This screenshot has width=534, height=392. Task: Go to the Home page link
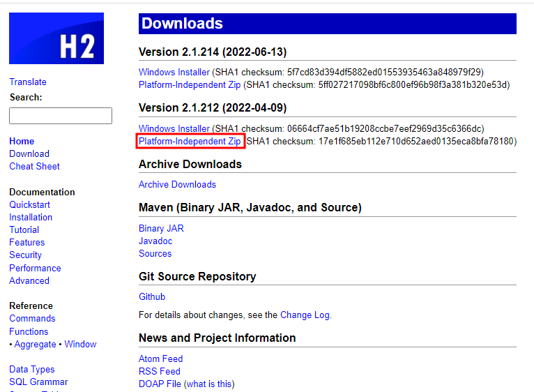click(22, 141)
